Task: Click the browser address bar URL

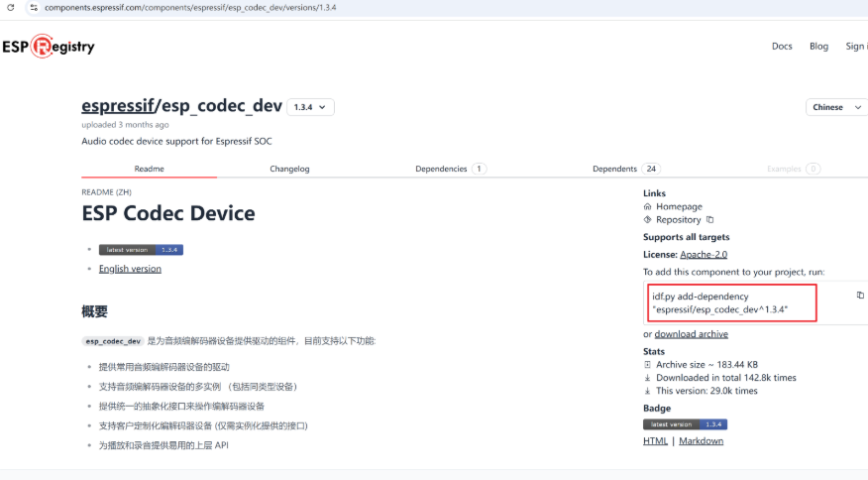Action: (190, 8)
